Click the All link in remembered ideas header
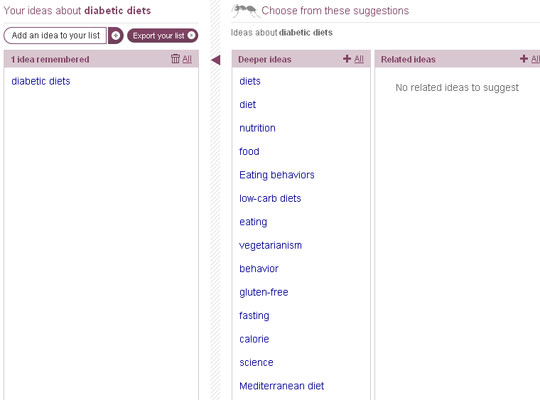This screenshot has height=400, width=540. pos(187,59)
